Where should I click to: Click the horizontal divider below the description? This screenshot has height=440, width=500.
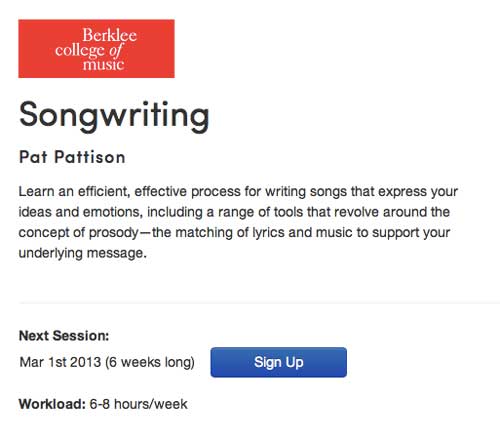pos(259,303)
